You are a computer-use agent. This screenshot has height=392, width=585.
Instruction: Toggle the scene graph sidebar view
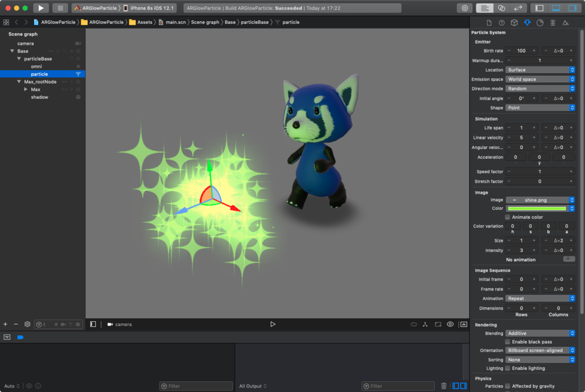(93, 324)
